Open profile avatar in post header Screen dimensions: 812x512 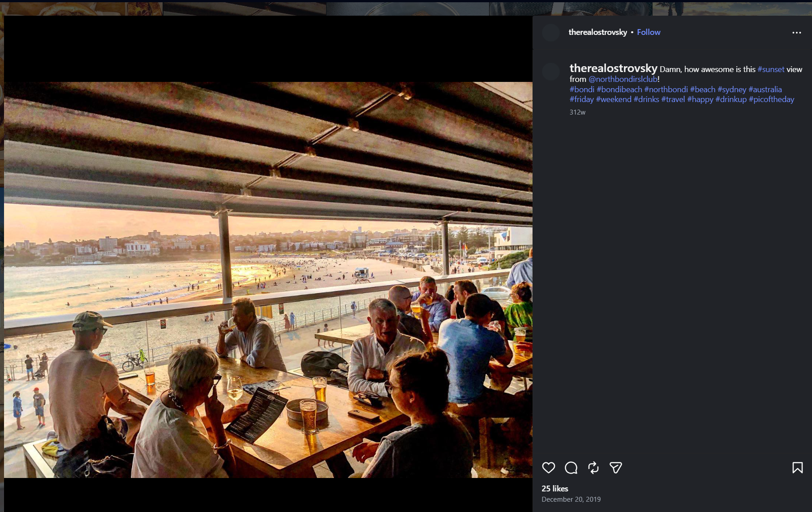tap(551, 33)
